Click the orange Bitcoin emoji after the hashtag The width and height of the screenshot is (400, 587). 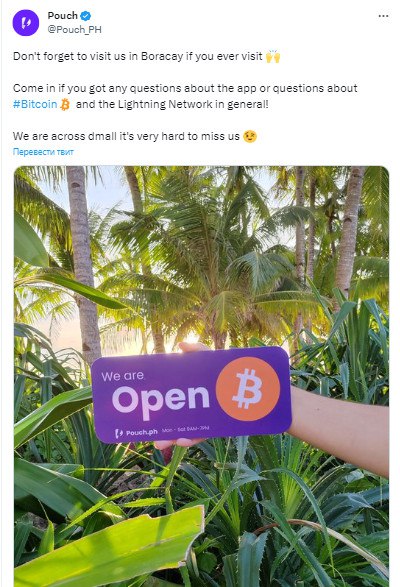click(65, 104)
